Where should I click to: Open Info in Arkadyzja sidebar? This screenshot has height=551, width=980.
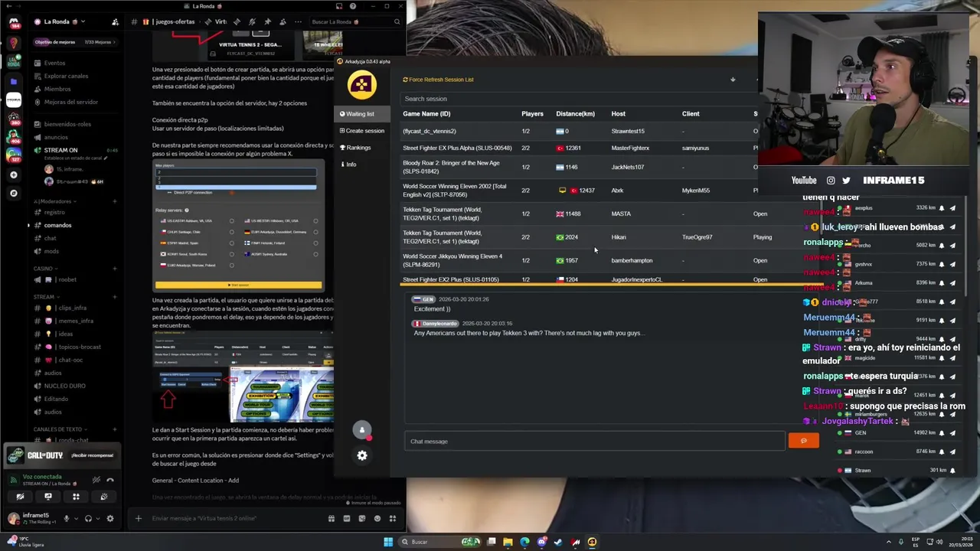point(349,165)
